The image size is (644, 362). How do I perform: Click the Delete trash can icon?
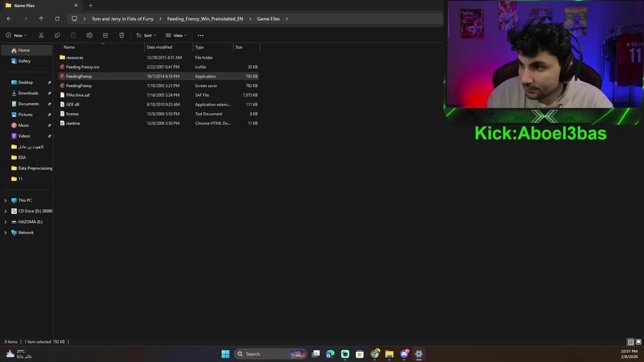point(122,35)
